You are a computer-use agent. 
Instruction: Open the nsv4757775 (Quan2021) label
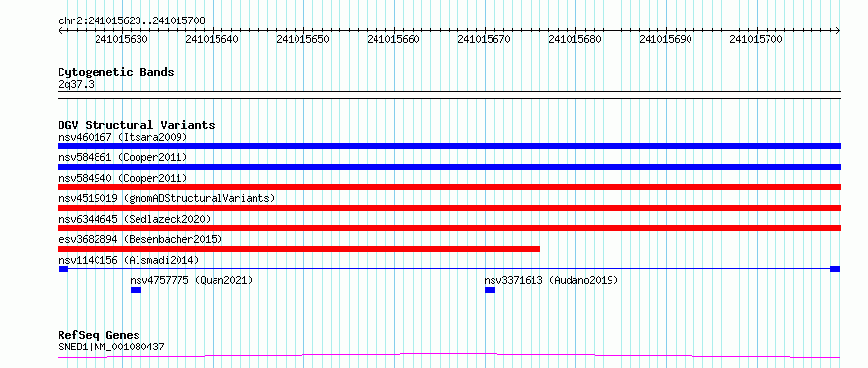pos(191,280)
